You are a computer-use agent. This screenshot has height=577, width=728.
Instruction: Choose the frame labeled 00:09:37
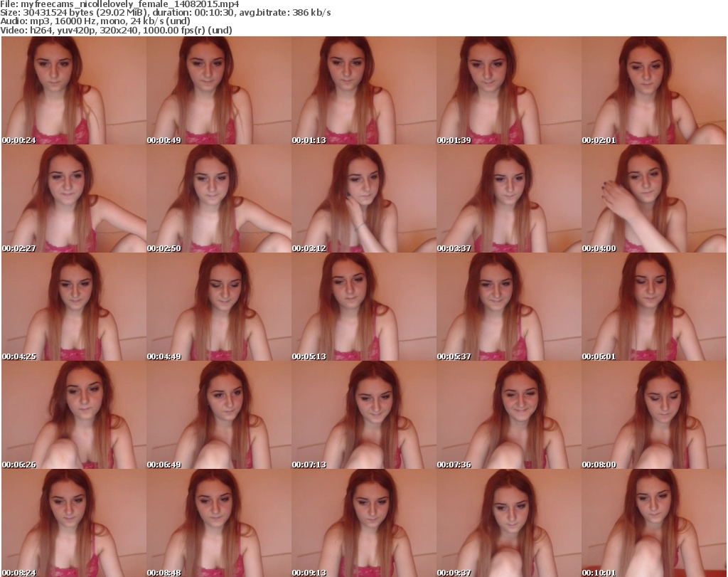tap(508, 523)
